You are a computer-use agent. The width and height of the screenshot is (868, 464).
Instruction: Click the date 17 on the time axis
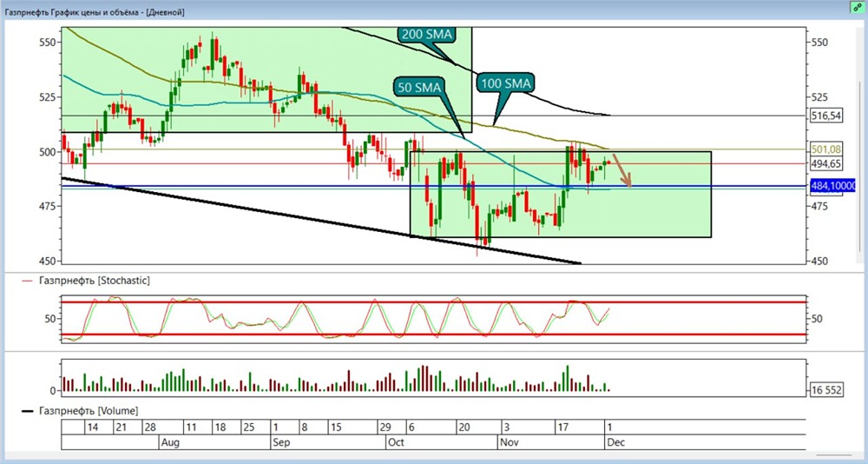tap(563, 428)
